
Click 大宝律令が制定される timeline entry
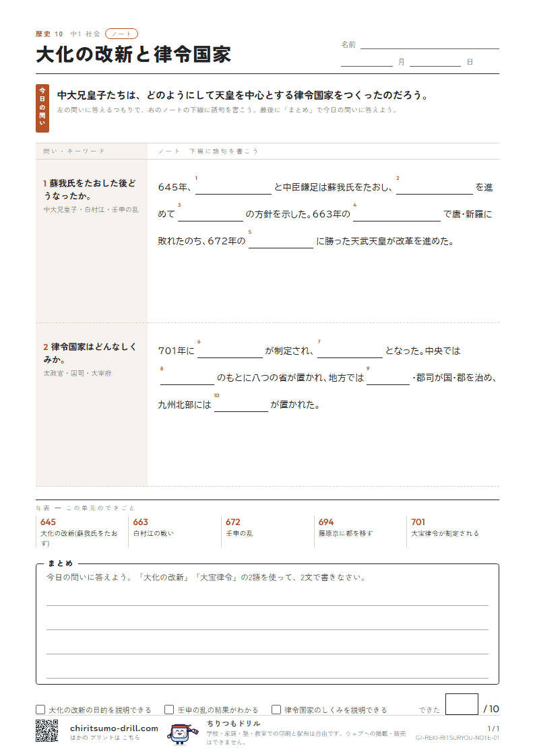pyautogui.click(x=445, y=533)
